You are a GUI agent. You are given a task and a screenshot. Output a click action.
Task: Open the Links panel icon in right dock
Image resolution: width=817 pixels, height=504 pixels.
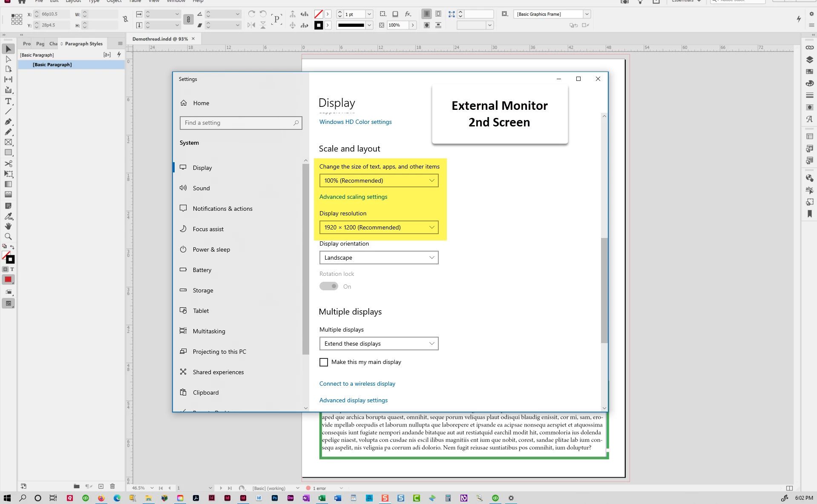[809, 48]
